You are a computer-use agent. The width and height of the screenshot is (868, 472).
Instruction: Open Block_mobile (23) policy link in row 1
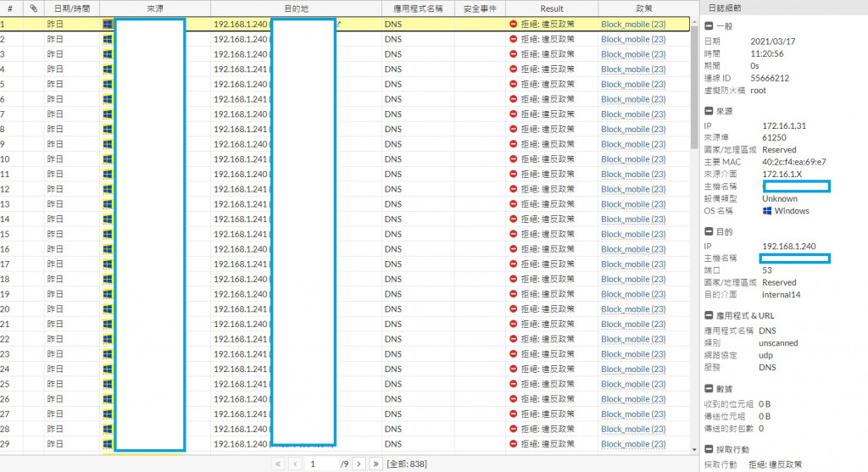[x=633, y=25]
